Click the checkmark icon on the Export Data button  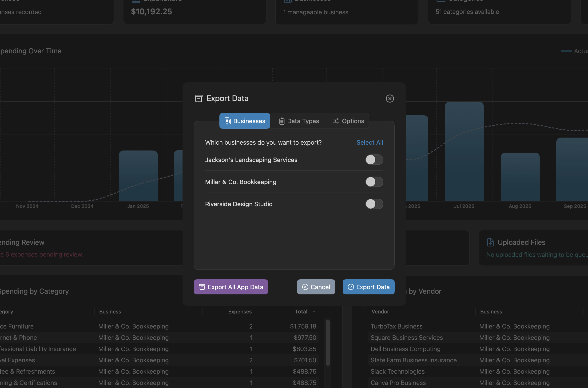pyautogui.click(x=351, y=287)
